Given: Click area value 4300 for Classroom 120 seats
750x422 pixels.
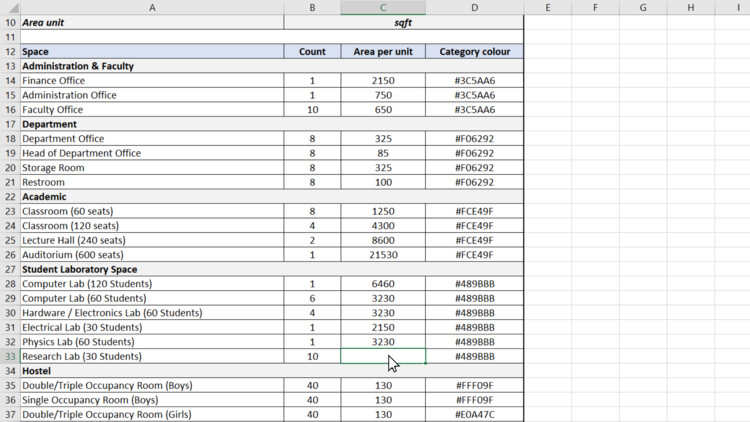Looking at the screenshot, I should [x=383, y=226].
